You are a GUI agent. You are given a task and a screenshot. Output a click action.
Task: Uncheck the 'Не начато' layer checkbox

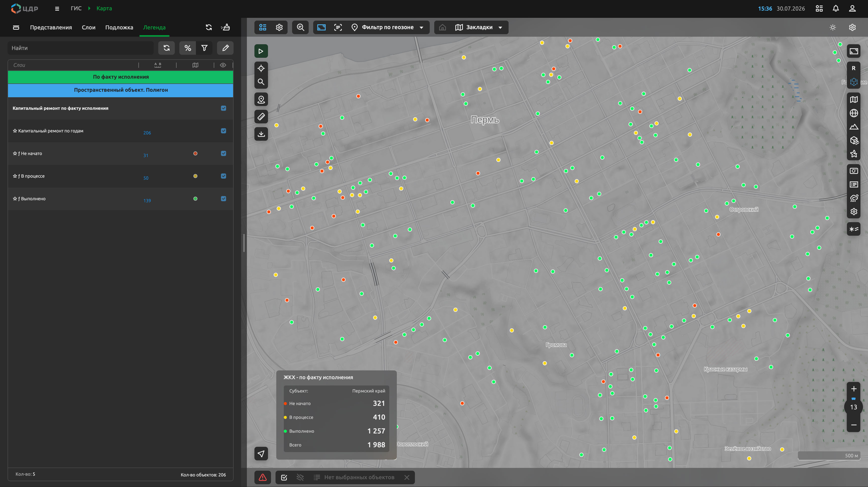pyautogui.click(x=223, y=153)
